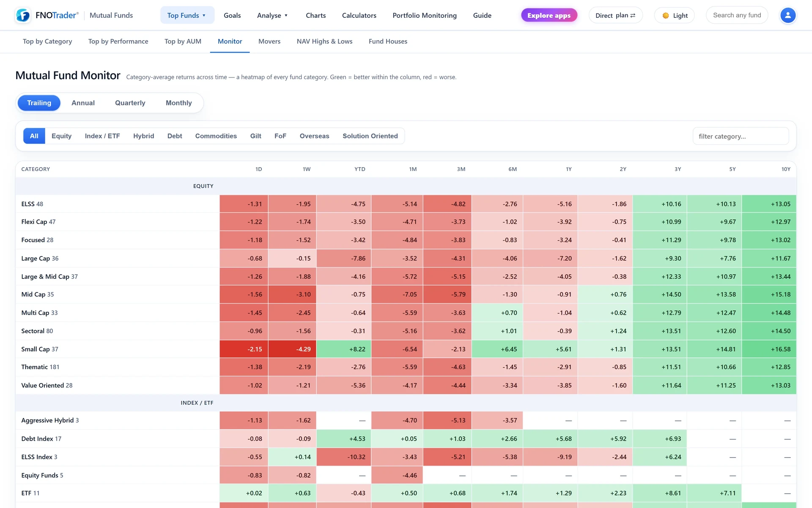The image size is (812, 508).
Task: Focus the Search any fund field
Action: tap(737, 15)
